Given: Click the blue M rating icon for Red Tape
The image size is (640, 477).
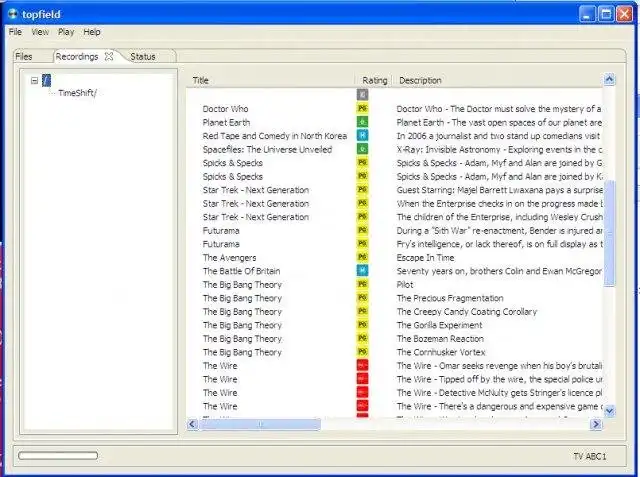Looking at the screenshot, I should [362, 135].
